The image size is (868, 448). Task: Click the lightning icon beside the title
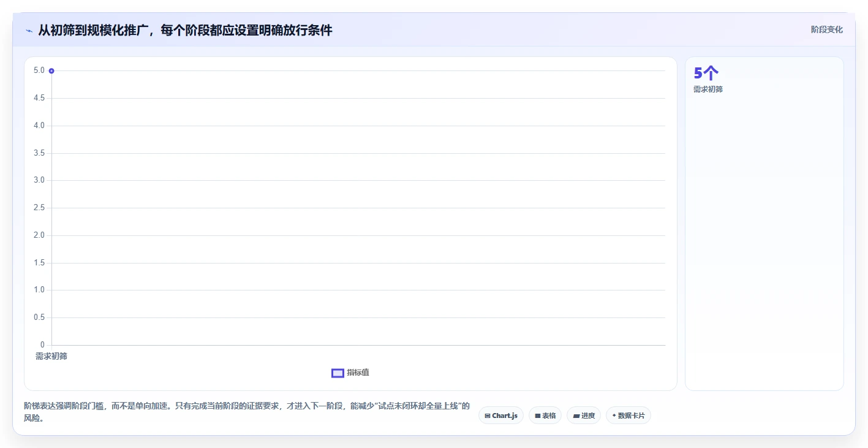coord(29,30)
